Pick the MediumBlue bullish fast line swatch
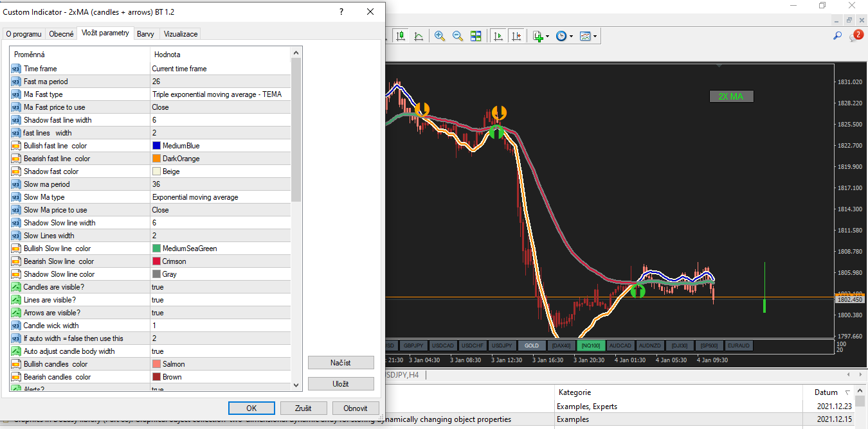 (156, 146)
